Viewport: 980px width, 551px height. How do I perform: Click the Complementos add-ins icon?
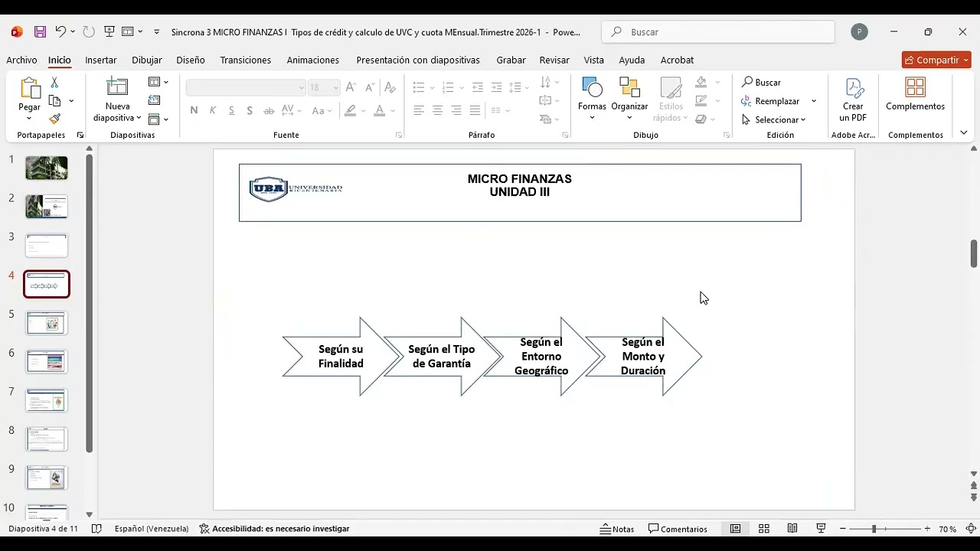click(915, 87)
